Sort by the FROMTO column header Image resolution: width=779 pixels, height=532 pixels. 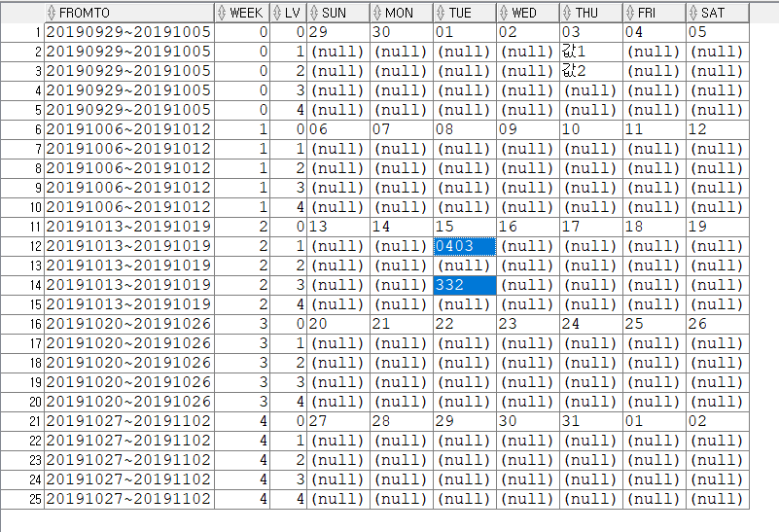coord(129,13)
